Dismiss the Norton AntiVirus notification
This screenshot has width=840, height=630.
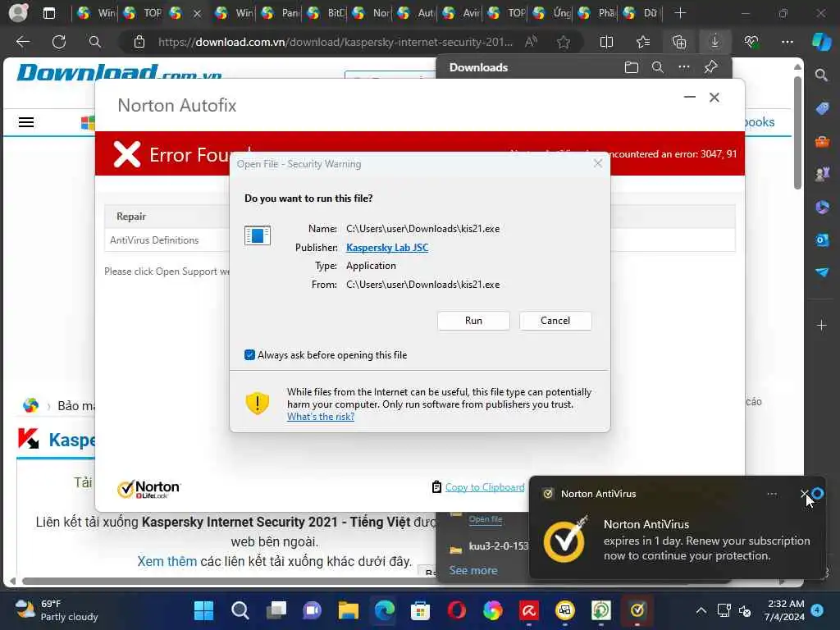[804, 493]
